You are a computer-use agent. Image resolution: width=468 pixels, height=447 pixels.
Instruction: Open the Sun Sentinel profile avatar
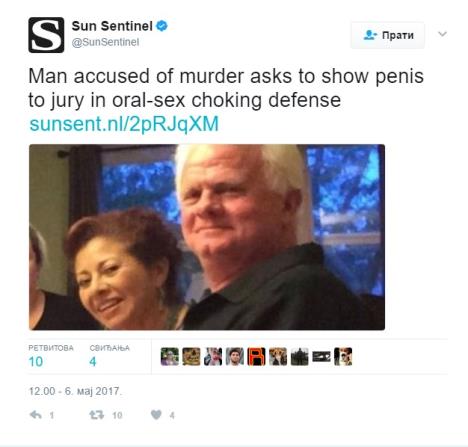click(x=46, y=35)
